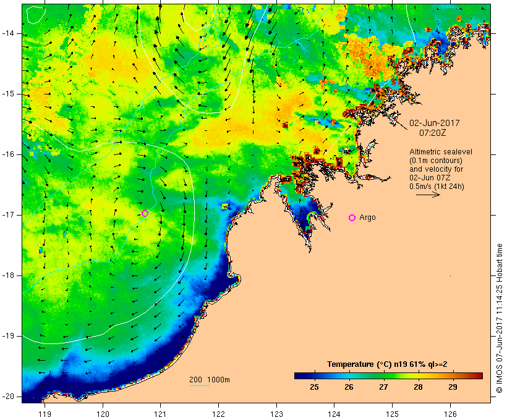Image resolution: width=507 pixels, height=420 pixels.
Task: Click the longitude axis label '124'
Action: [x=334, y=414]
